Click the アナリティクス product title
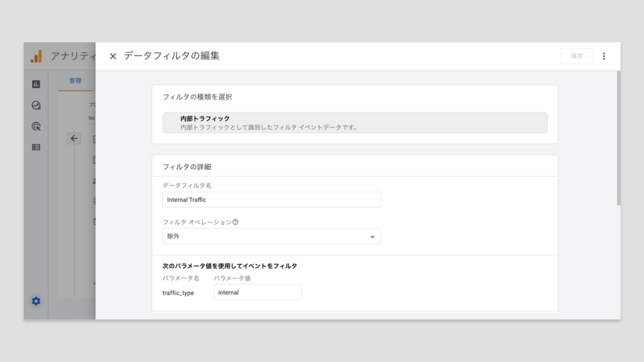Viewport: 644px width, 362px height. pyautogui.click(x=72, y=57)
